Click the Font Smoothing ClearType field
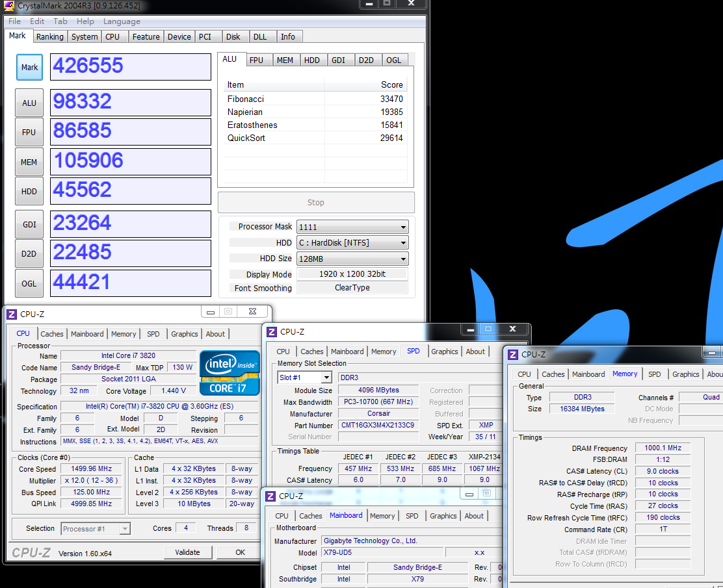723x588 pixels. 352,288
